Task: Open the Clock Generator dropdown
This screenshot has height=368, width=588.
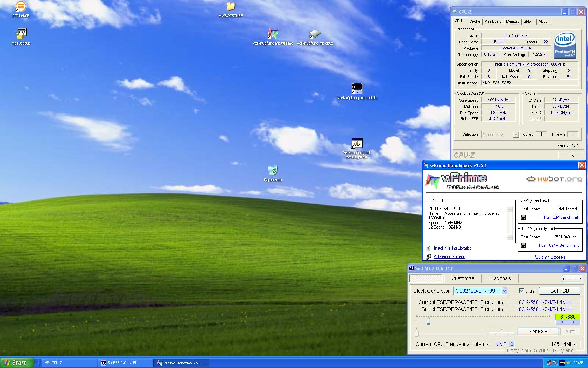Action: (504, 291)
